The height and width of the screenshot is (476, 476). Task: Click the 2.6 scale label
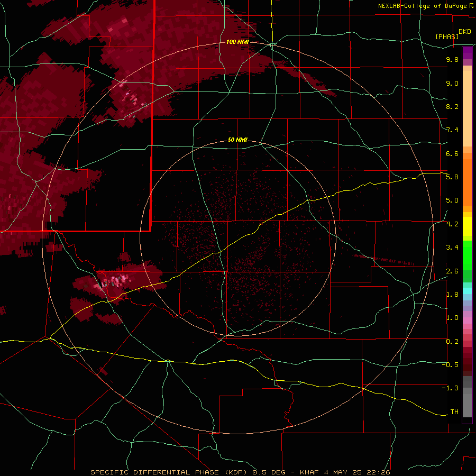(452, 271)
